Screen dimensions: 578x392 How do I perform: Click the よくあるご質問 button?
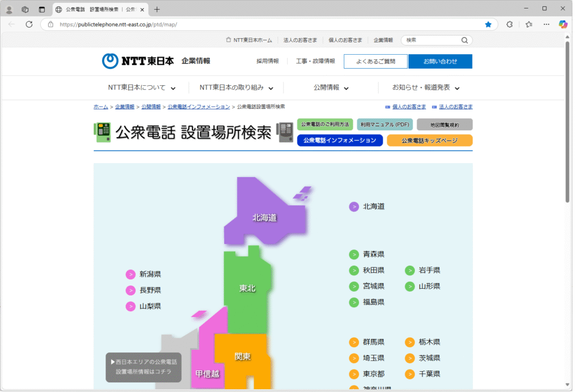pyautogui.click(x=375, y=61)
